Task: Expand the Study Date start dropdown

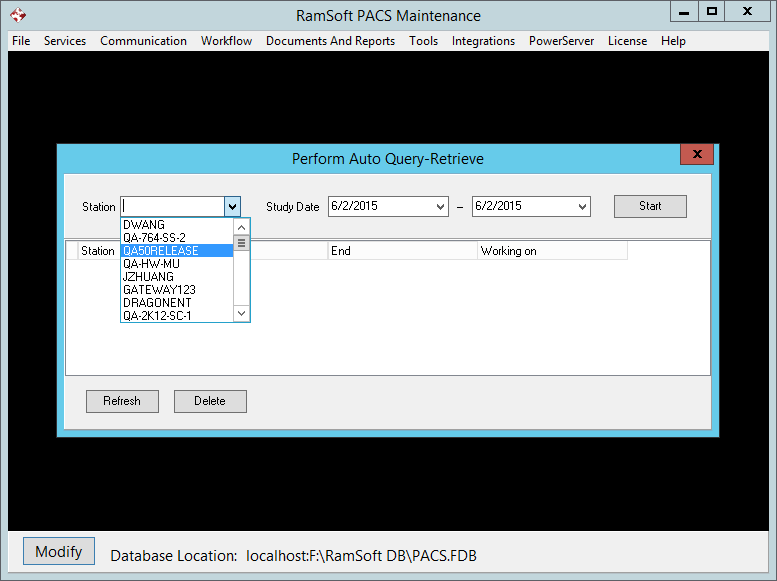Action: click(x=441, y=206)
